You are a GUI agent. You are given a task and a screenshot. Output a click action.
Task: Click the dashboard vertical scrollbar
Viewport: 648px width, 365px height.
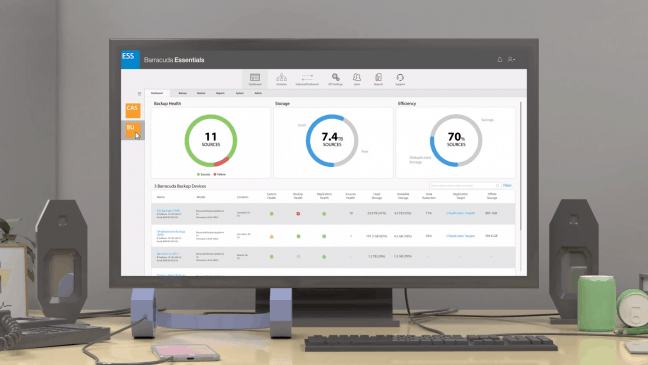(521, 165)
